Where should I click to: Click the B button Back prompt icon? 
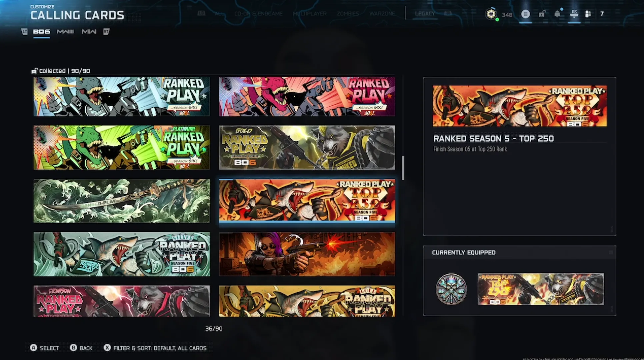click(73, 348)
